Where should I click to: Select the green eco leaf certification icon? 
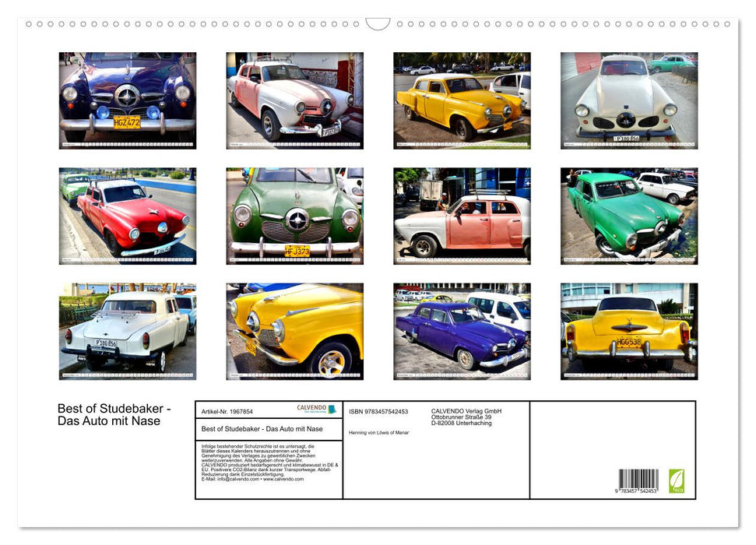(x=676, y=481)
